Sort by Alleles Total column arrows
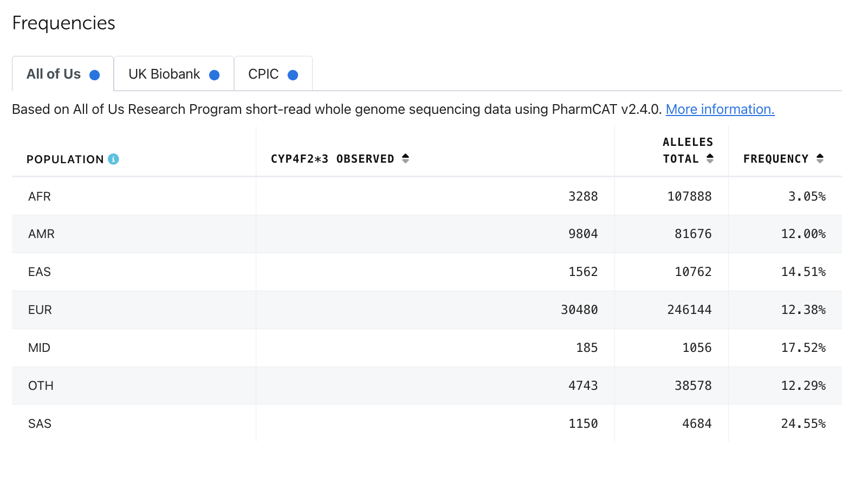868x488 pixels. 710,158
